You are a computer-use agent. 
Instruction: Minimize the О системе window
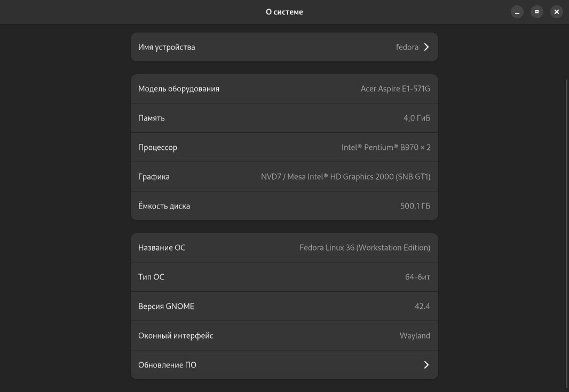click(517, 12)
